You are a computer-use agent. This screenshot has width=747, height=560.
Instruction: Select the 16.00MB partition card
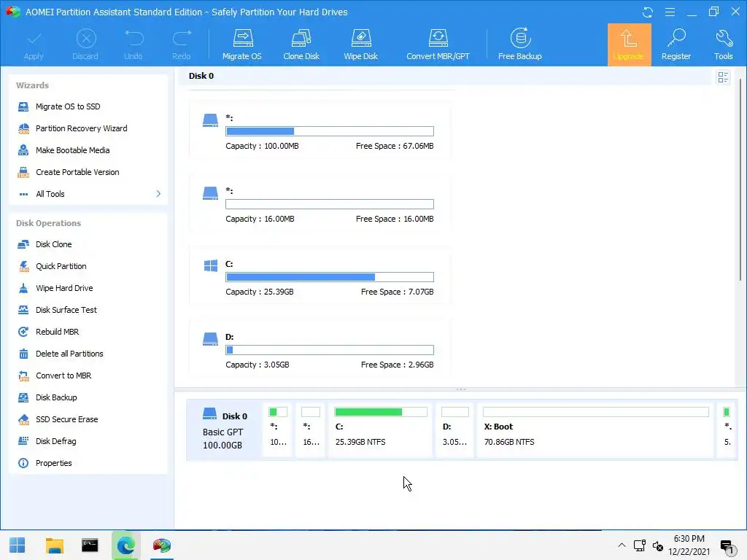(x=320, y=203)
